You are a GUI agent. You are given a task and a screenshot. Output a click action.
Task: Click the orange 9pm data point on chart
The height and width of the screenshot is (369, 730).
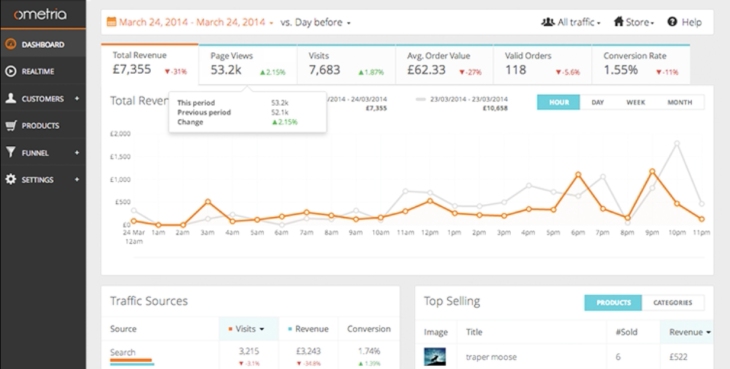[652, 172]
